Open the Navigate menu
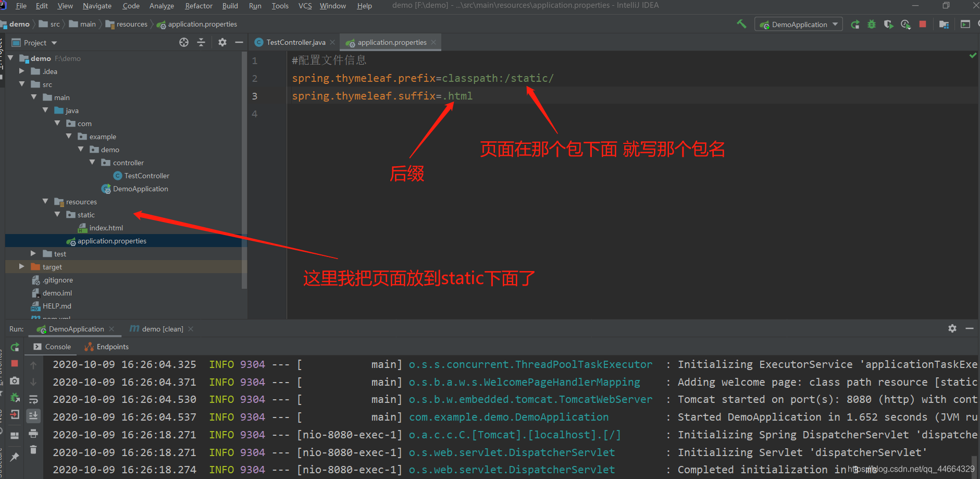Image resolution: width=980 pixels, height=479 pixels. [97, 6]
